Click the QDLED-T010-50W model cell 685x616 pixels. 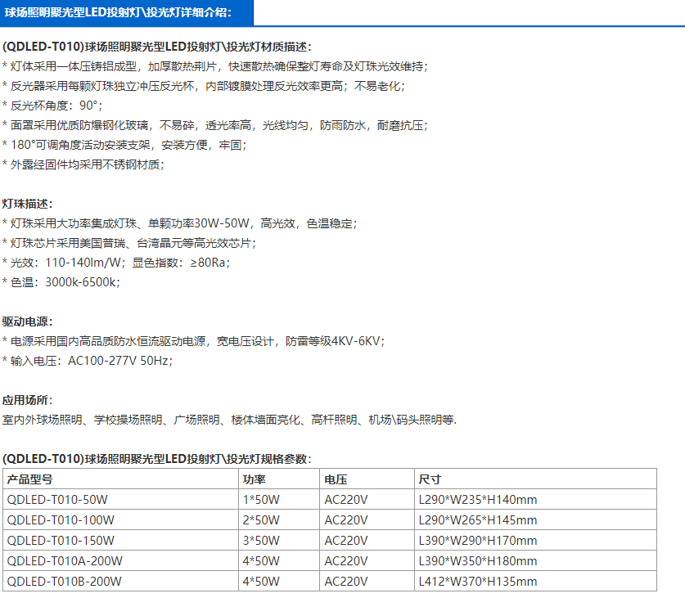[57, 500]
